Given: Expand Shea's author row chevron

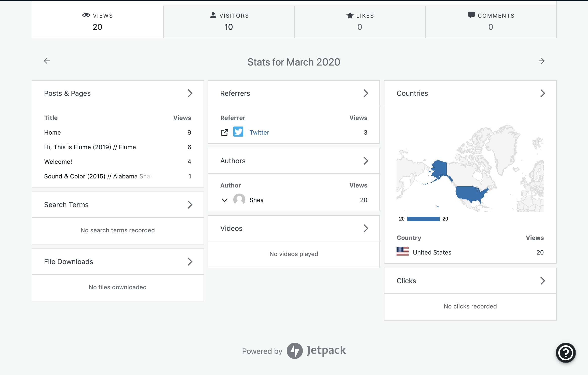Looking at the screenshot, I should [x=224, y=200].
